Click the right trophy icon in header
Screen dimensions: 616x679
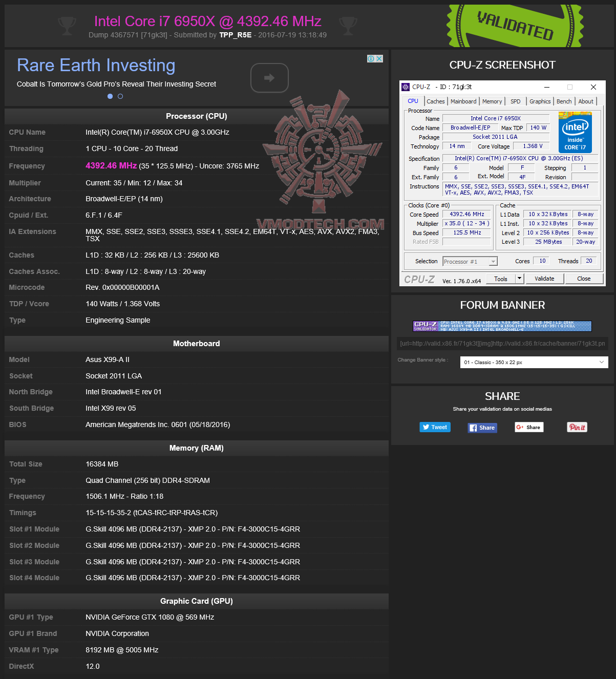348,26
